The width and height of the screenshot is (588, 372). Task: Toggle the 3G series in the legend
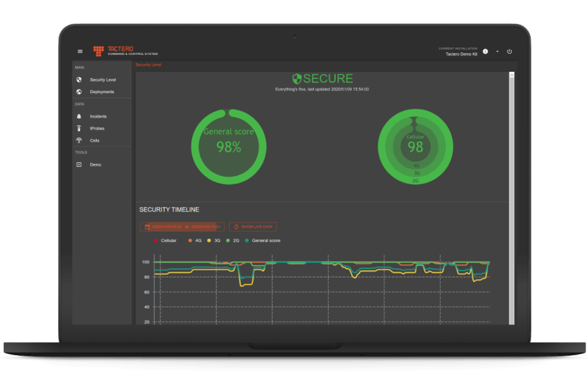(213, 241)
